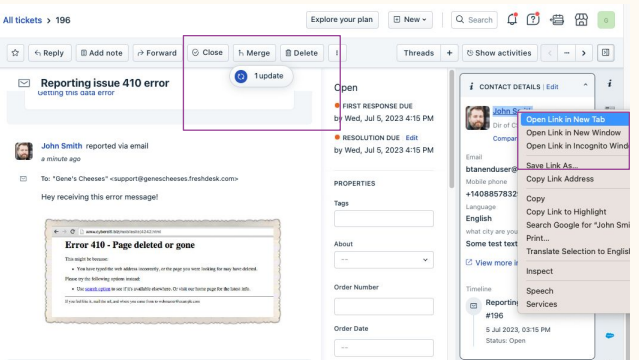The width and height of the screenshot is (639, 360).
Task: Click the small email icon beside recipient line
Action: coord(24,179)
